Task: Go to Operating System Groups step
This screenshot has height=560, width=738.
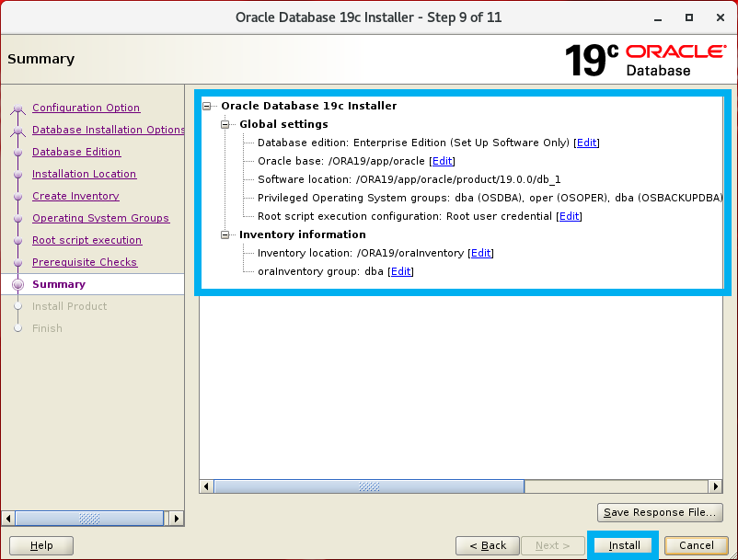Action: pos(100,218)
